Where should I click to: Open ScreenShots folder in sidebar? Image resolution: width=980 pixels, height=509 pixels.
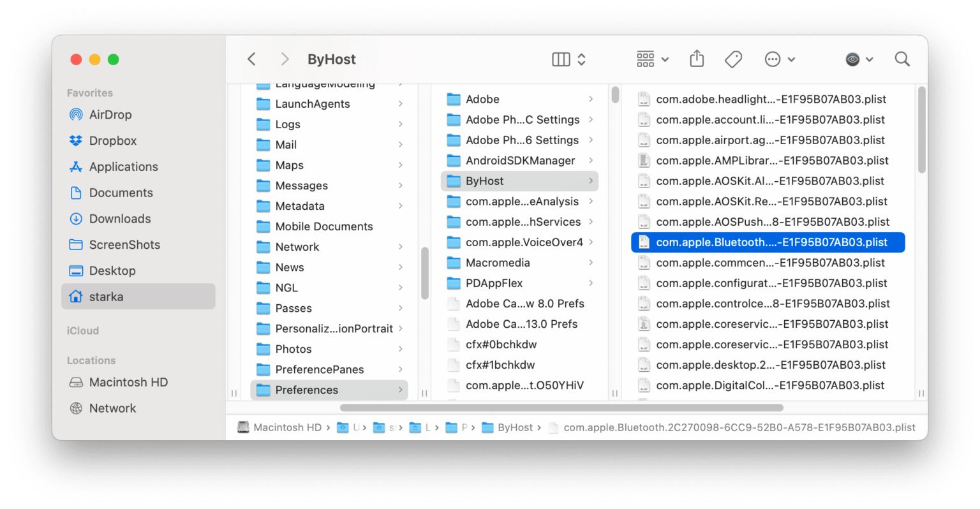click(x=138, y=245)
